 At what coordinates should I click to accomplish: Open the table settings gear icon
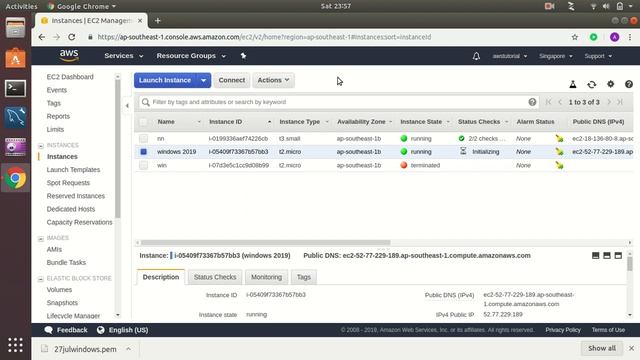click(x=610, y=84)
